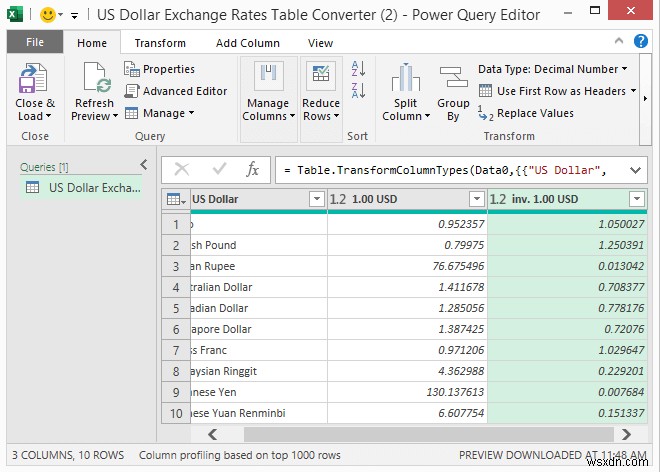Sort ascending A to Z
This screenshot has height=472, width=660.
358,69
